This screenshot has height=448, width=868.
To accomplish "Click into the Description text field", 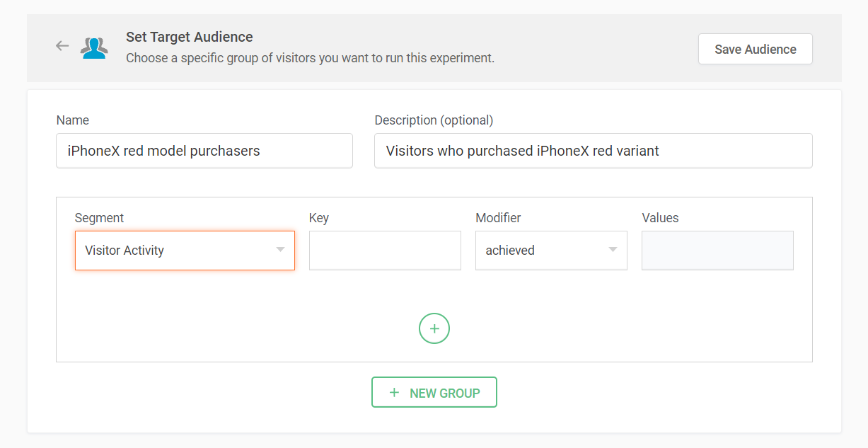I will pyautogui.click(x=593, y=151).
